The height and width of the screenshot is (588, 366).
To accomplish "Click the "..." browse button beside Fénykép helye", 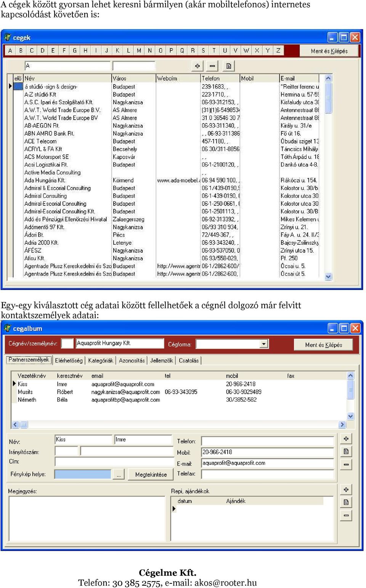I will [x=119, y=474].
